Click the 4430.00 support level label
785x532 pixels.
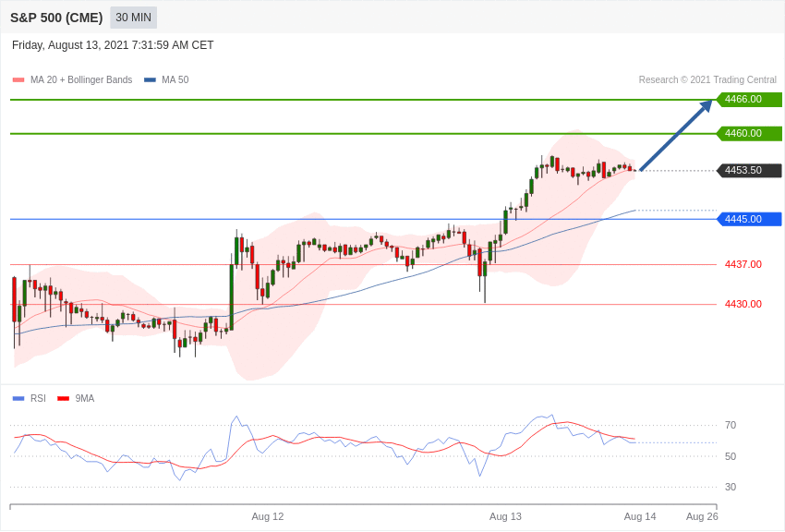pos(743,304)
